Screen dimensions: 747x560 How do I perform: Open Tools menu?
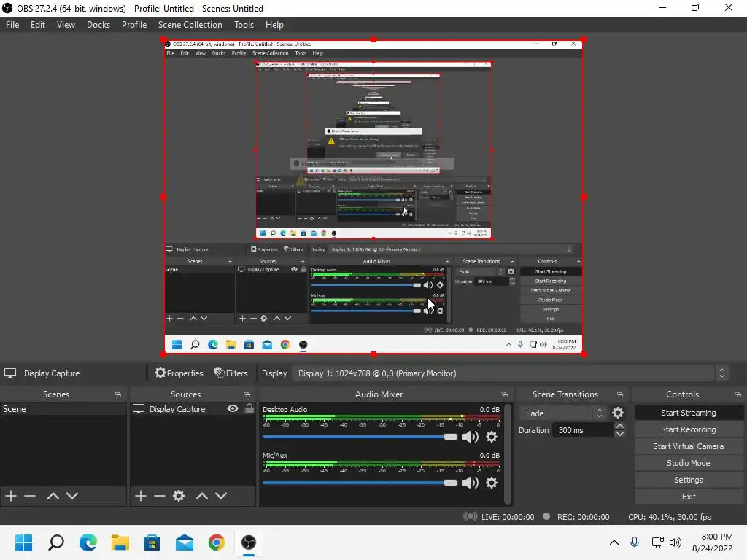pos(244,25)
